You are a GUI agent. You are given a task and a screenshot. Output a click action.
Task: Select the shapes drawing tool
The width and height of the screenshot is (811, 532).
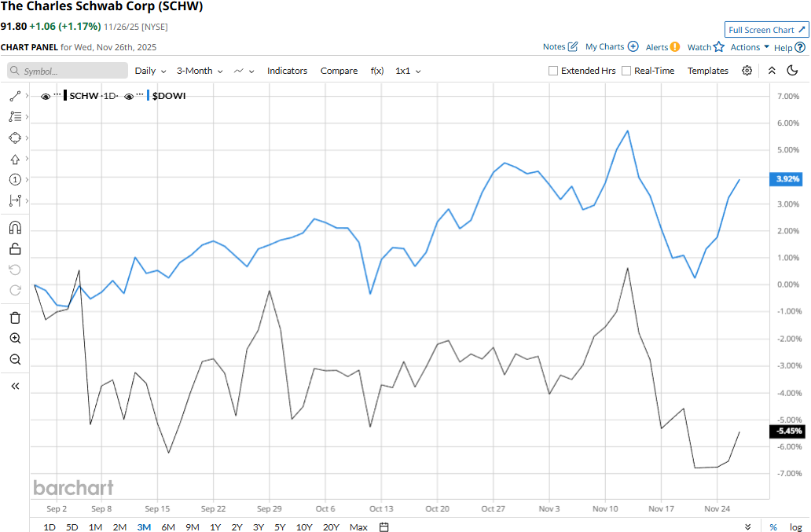[15, 138]
